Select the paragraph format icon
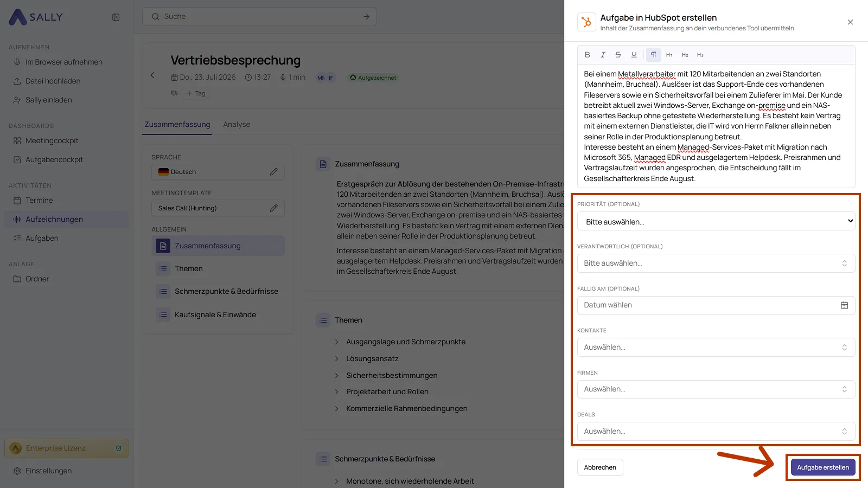 tap(654, 55)
